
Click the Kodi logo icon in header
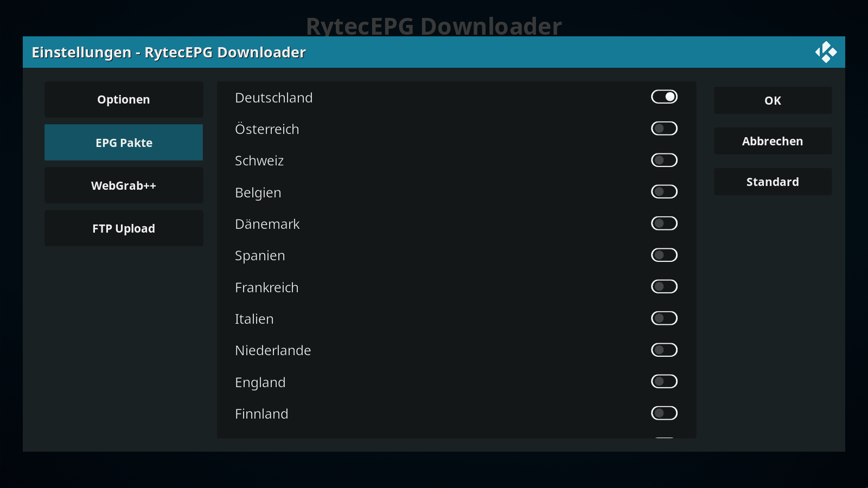[826, 52]
